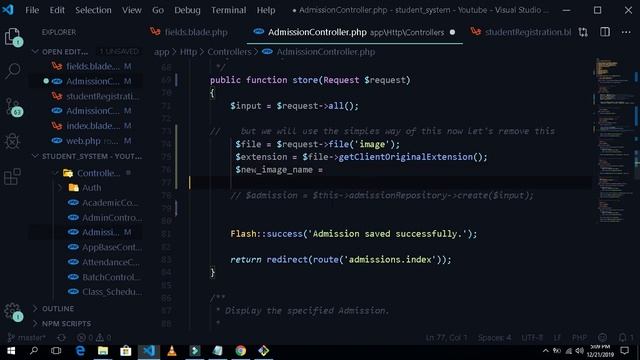Open the View menu
Viewport: 640px width, 360px height.
(131, 10)
